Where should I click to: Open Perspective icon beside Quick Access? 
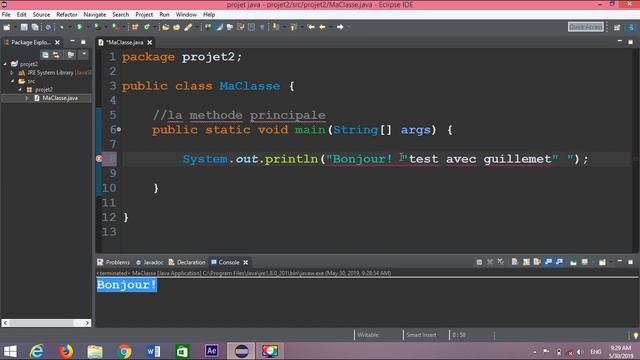pyautogui.click(x=617, y=27)
